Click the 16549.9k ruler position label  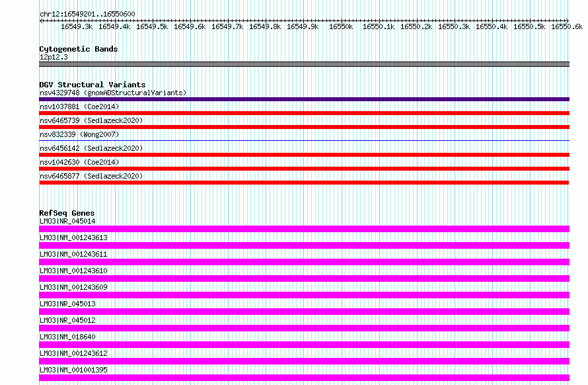[303, 26]
